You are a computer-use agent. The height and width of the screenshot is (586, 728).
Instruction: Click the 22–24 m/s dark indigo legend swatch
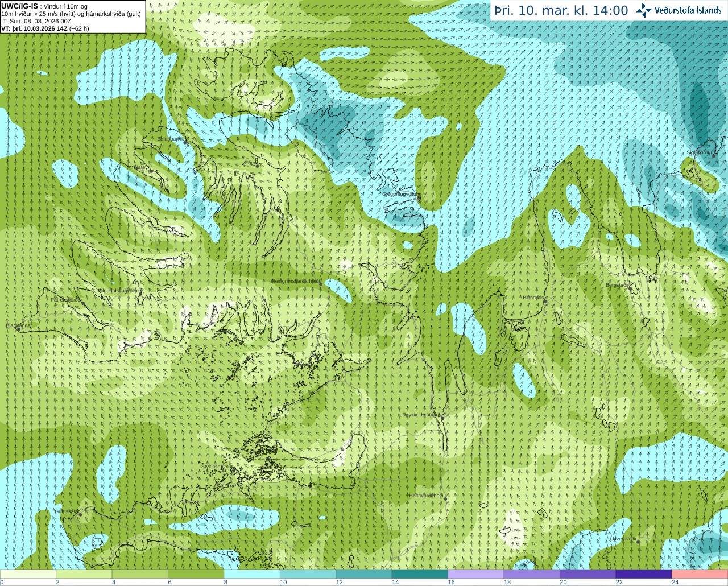tap(644, 574)
